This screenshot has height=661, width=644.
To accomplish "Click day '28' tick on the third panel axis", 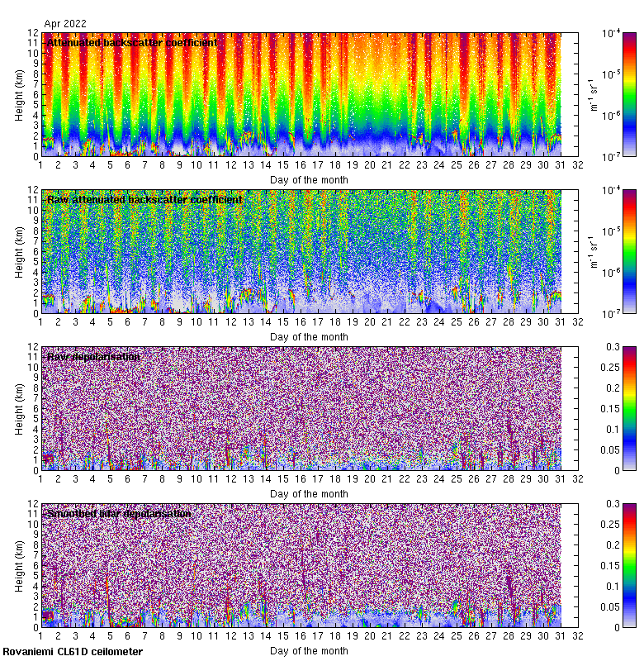I will 509,479.
